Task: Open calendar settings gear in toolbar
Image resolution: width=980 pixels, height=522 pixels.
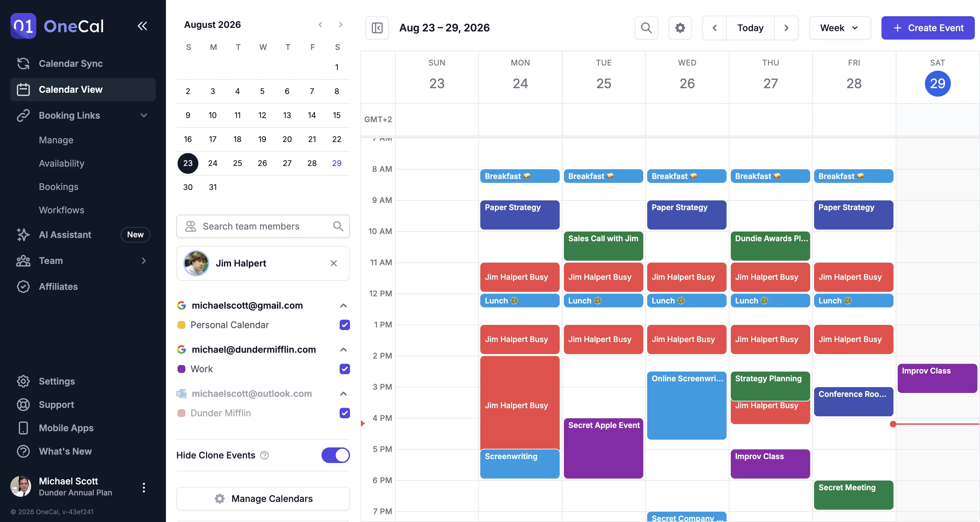Action: pos(680,28)
